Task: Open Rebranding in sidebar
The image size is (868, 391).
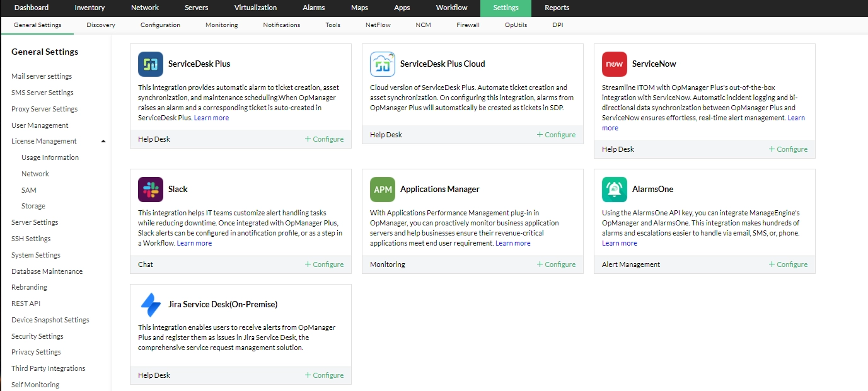Action: (x=29, y=287)
